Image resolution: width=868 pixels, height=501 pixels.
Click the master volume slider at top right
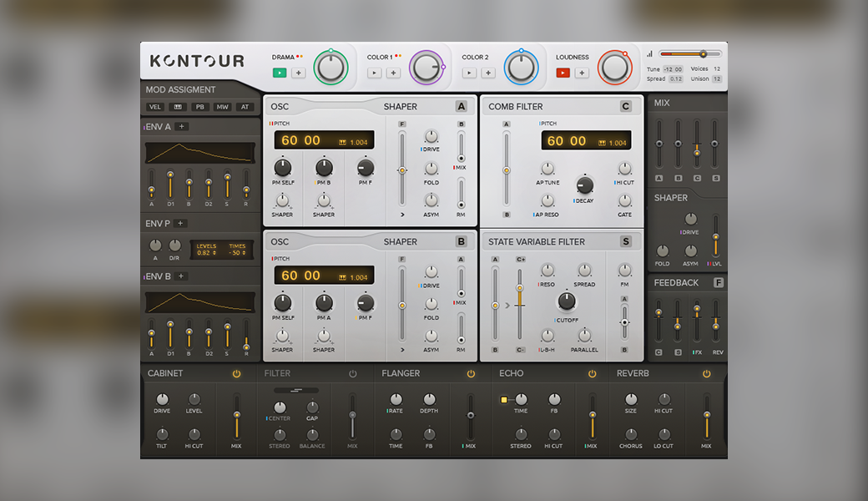[x=690, y=53]
